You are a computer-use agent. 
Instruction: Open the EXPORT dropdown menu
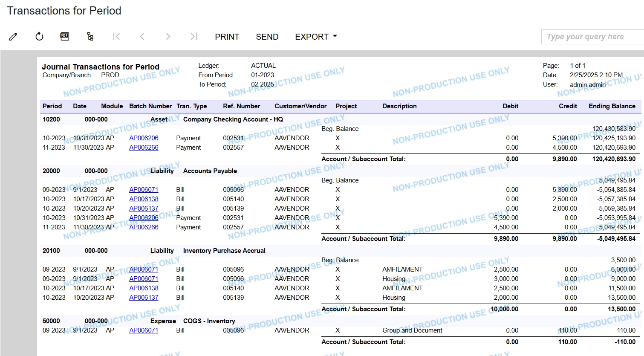(316, 37)
